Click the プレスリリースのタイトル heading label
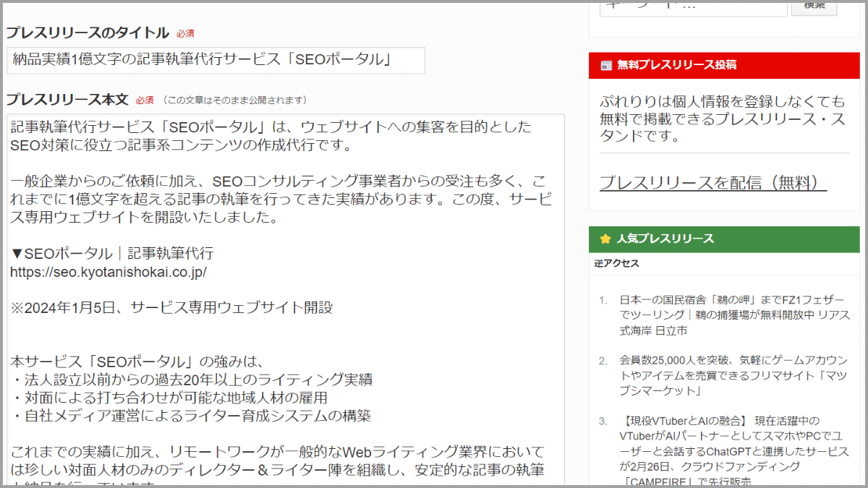The height and width of the screenshot is (488, 868). pyautogui.click(x=87, y=33)
